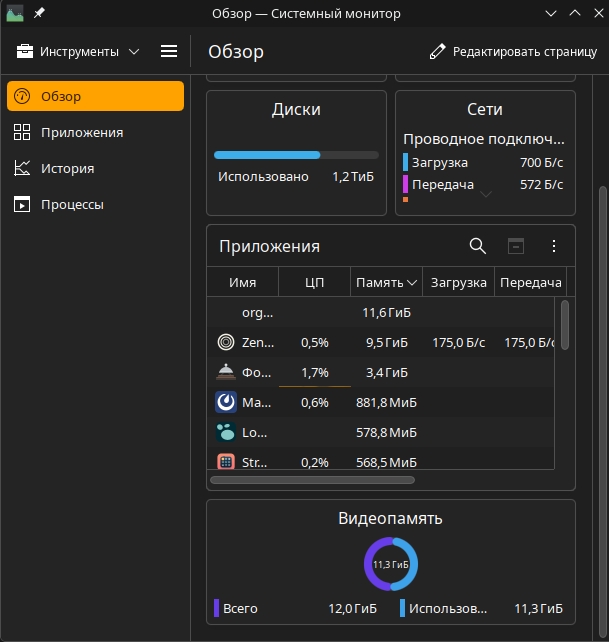Click the Приложения grid icon in sidebar

22,132
